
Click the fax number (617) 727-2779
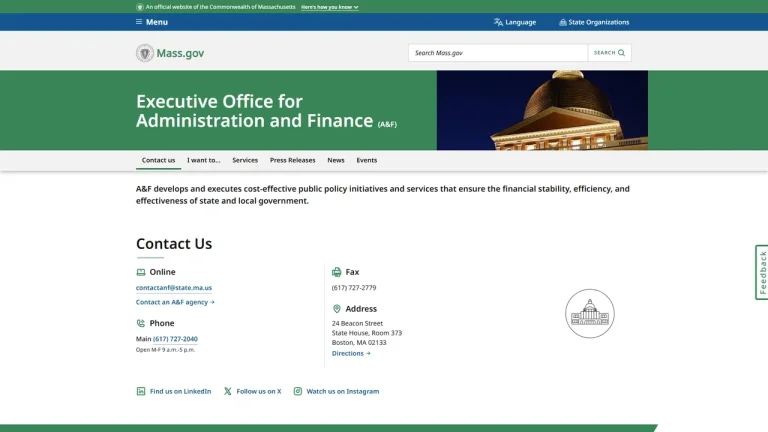click(354, 288)
